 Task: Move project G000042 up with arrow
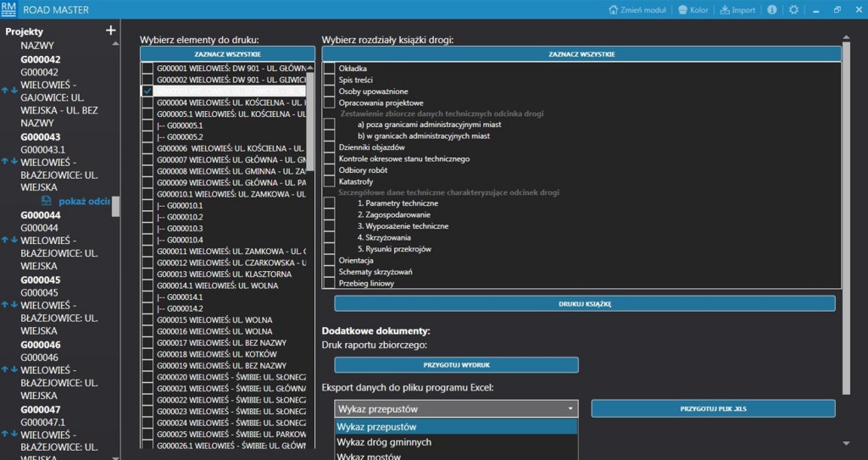[x=5, y=91]
